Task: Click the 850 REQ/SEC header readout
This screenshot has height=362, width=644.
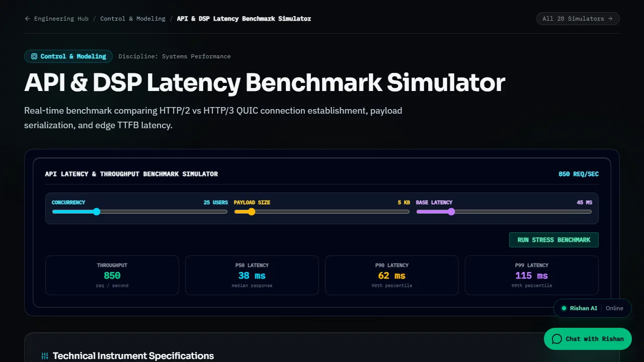Action: 579,174
